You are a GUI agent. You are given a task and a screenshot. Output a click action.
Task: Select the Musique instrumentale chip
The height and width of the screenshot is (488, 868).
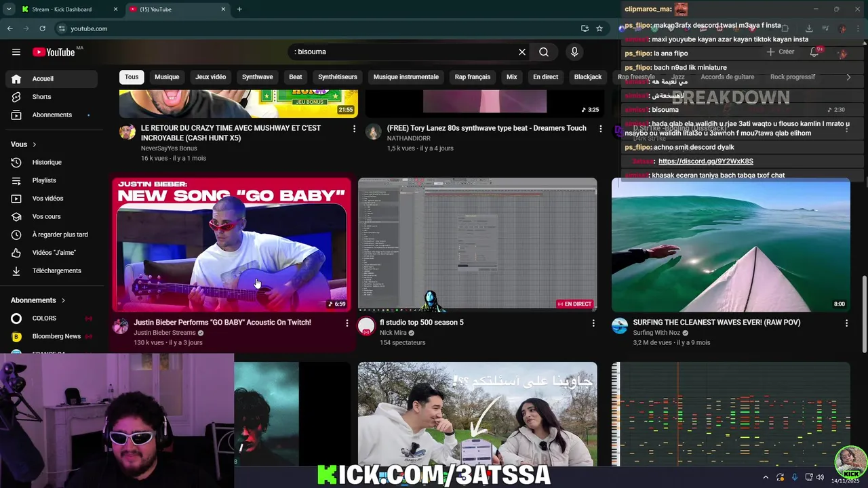pyautogui.click(x=406, y=77)
